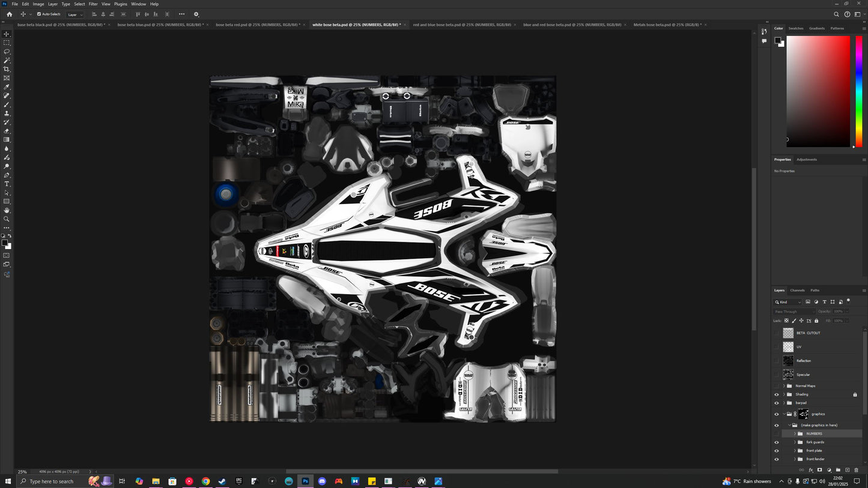Click the graphics layer mask thumbnail
Image resolution: width=868 pixels, height=488 pixels.
803,414
